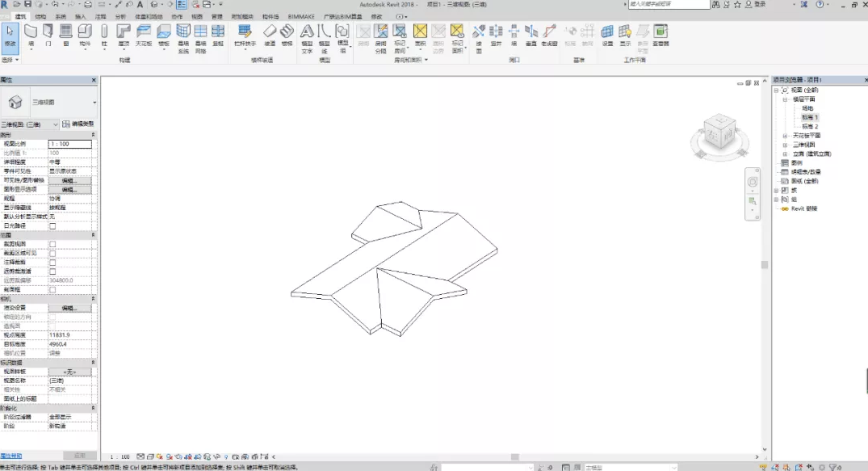Click the View Template (视图样板) <无> button
The height and width of the screenshot is (471, 868).
click(69, 372)
